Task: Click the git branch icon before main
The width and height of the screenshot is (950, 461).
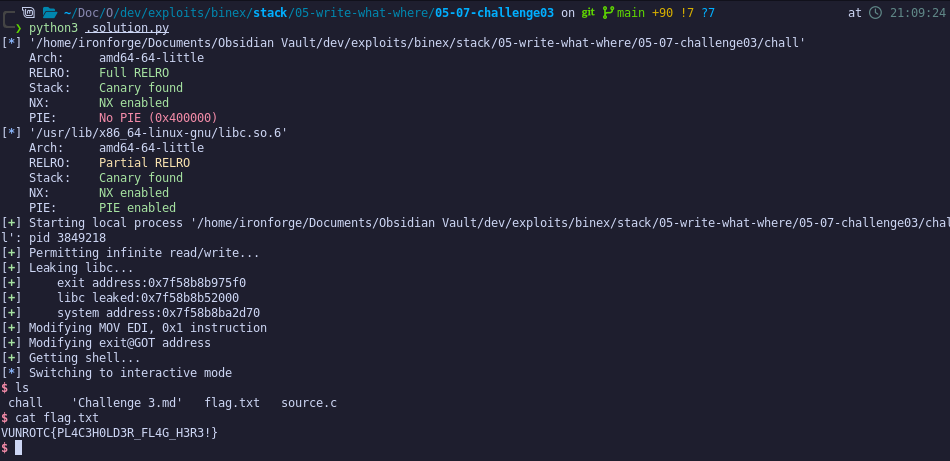Action: pyautogui.click(x=608, y=13)
